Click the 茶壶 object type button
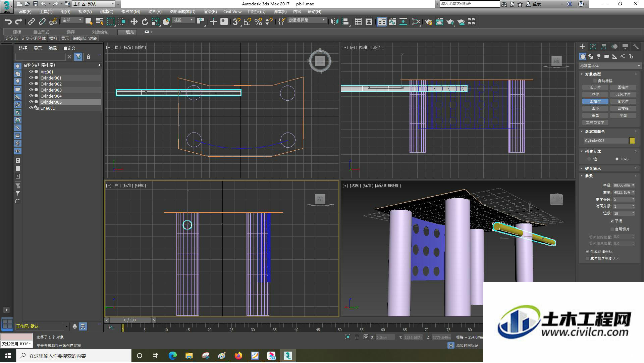Viewport: 644px width, 363px height. tap(595, 115)
